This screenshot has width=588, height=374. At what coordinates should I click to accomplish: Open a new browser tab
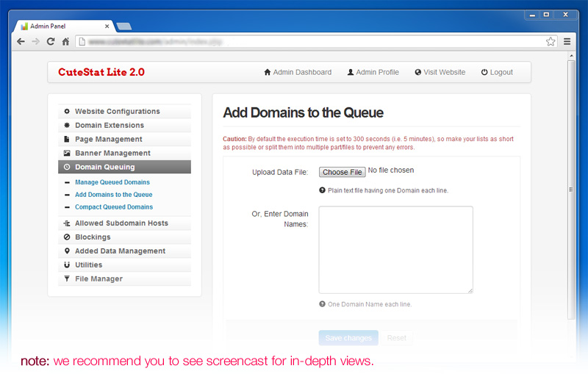(x=123, y=26)
